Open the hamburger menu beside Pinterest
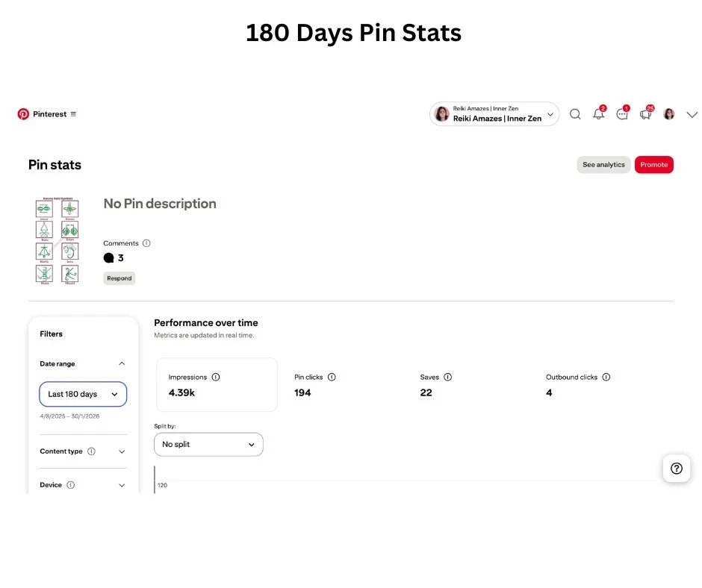Screen dimensions: 702x588 click(73, 114)
